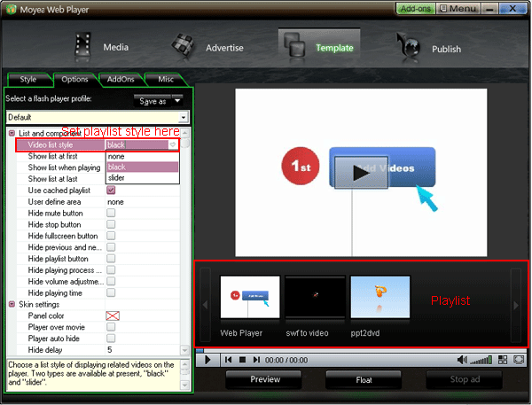The height and width of the screenshot is (405, 532).
Task: Open the Video list style dropdown arrow
Action: 173,144
